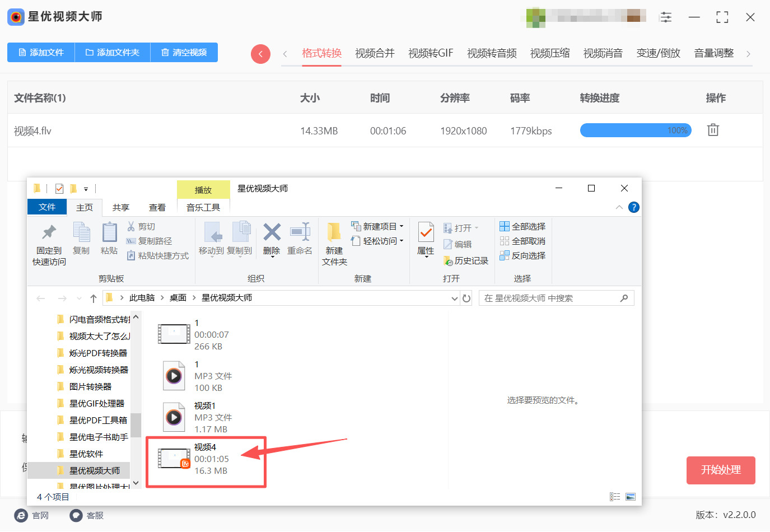The height and width of the screenshot is (532, 770).
Task: Switch to 共享 ribbon tab
Action: [120, 208]
